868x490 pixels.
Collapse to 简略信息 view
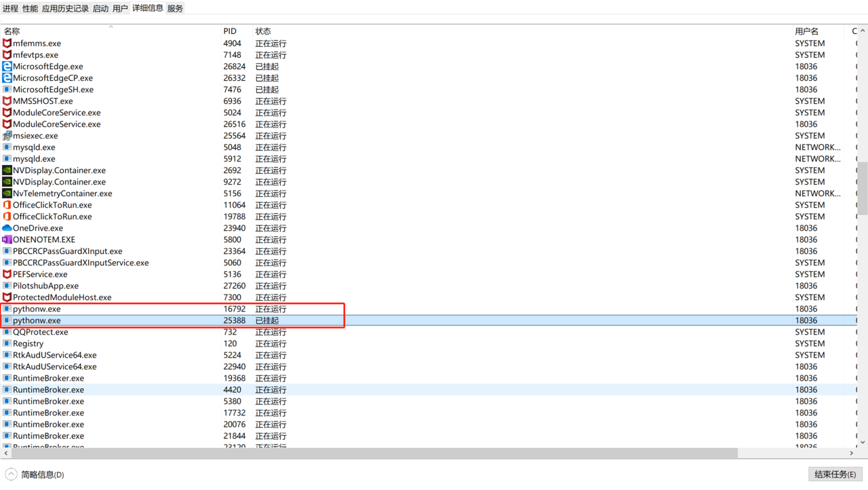click(x=35, y=474)
